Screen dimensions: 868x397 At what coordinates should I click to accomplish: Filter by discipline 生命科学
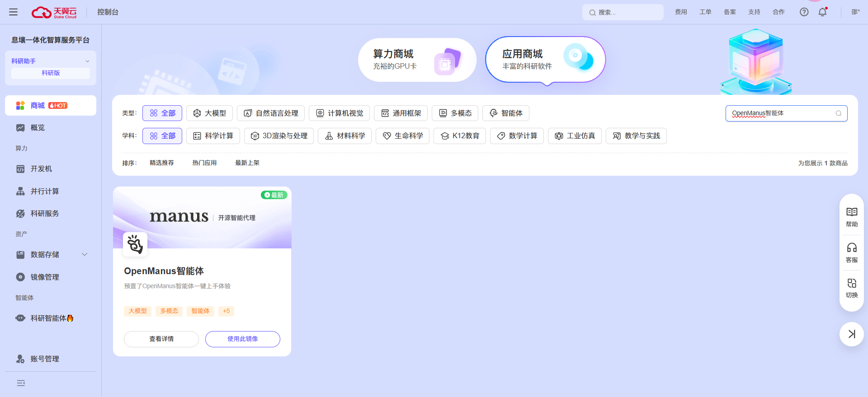click(402, 136)
